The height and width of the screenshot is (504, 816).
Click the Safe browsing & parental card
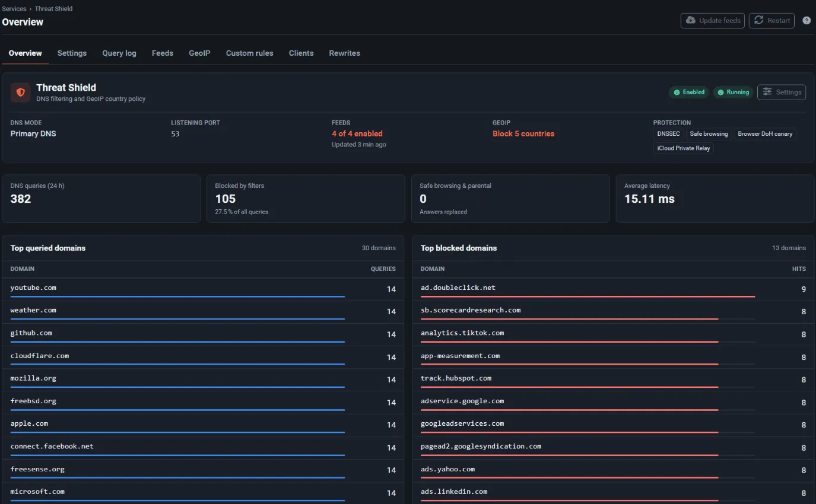point(510,199)
